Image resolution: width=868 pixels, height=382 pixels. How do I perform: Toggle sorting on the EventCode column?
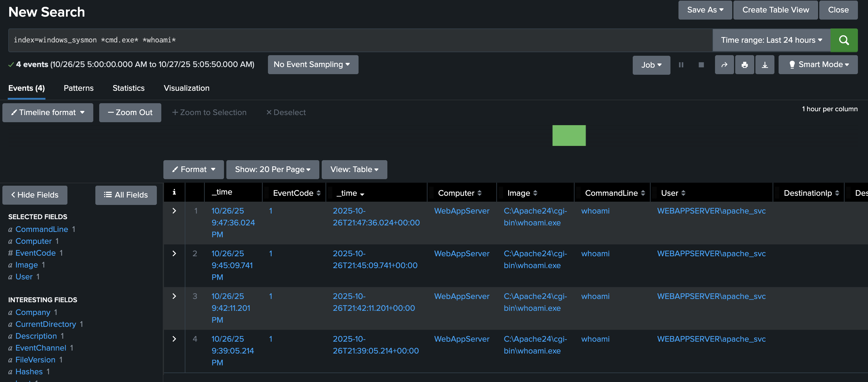pyautogui.click(x=319, y=192)
